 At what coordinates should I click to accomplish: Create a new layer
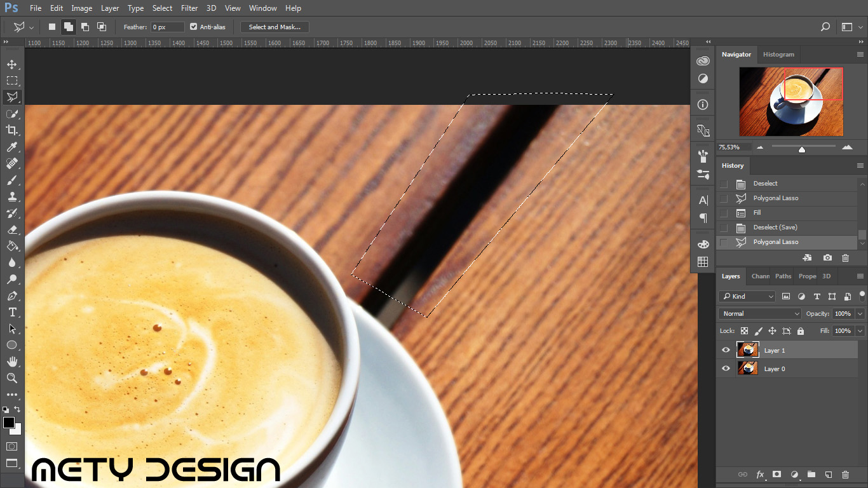pos(828,475)
